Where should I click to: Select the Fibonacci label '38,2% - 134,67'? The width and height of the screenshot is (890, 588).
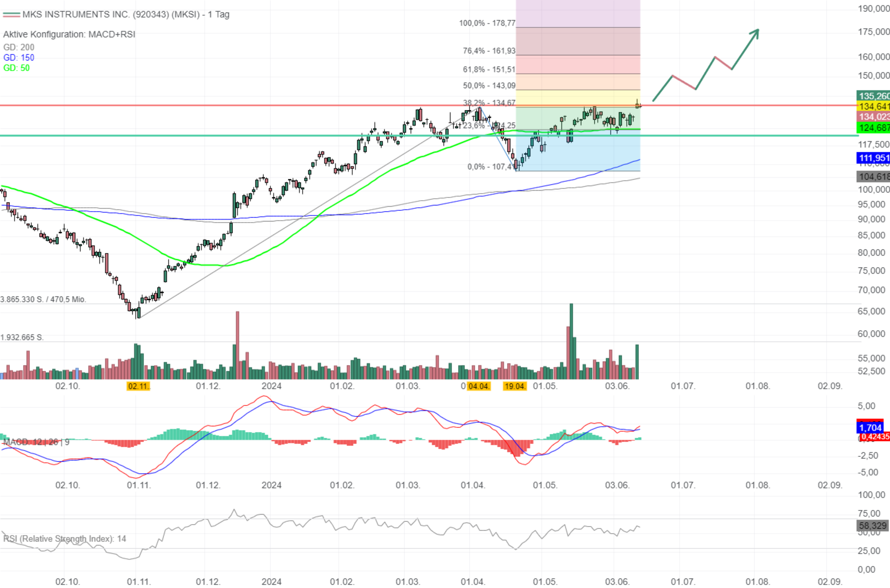click(489, 102)
